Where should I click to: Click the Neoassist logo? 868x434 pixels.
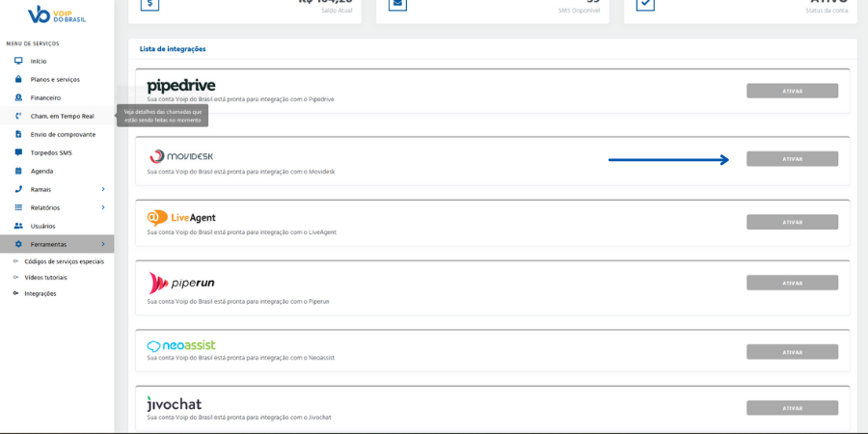click(181, 346)
